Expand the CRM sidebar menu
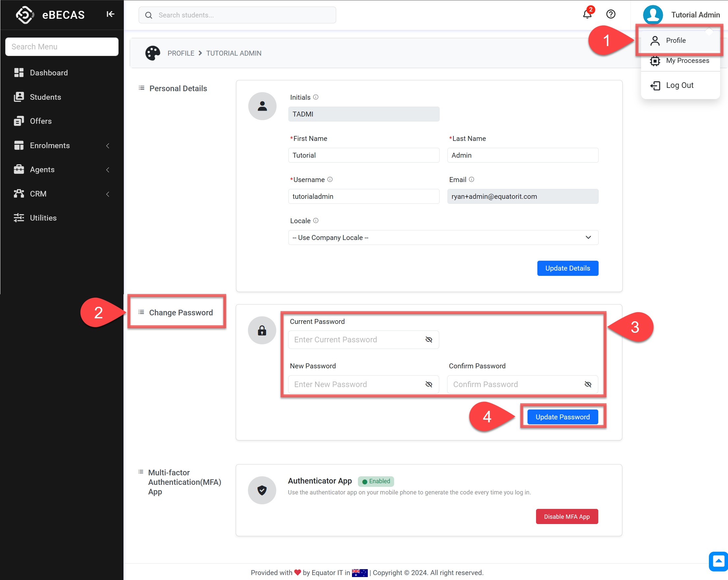The height and width of the screenshot is (580, 728). point(62,194)
